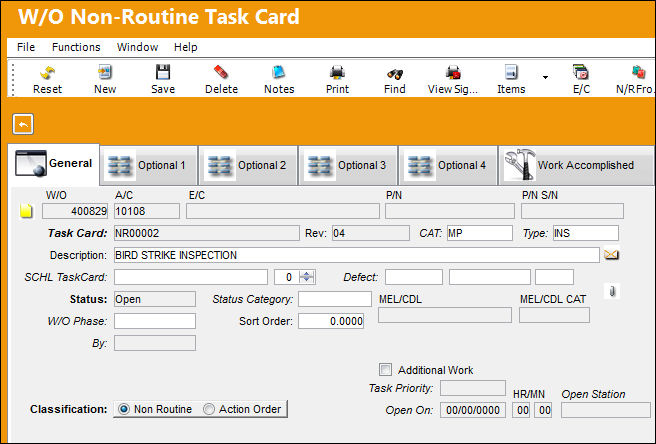Image resolution: width=656 pixels, height=444 pixels.
Task: Open the Window menu
Action: coord(137,47)
